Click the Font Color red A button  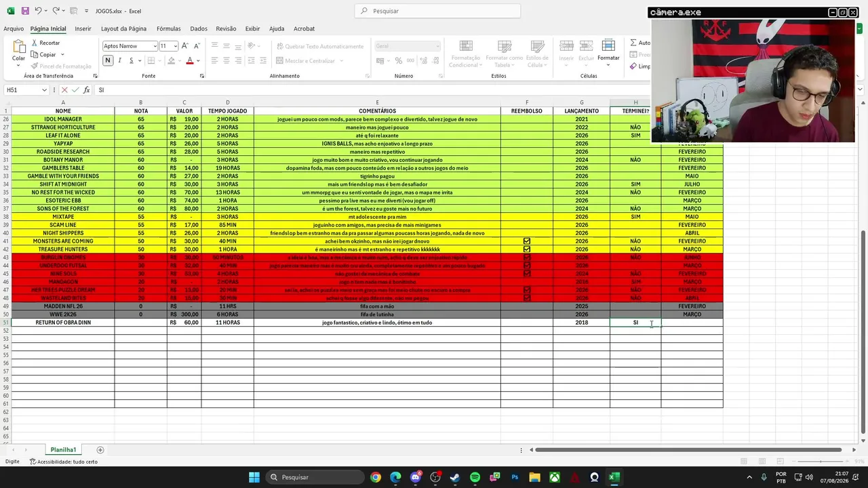190,60
